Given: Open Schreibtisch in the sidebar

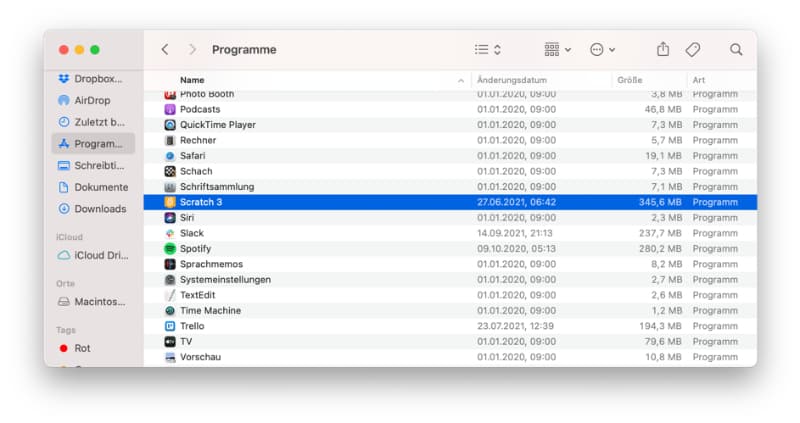Looking at the screenshot, I should pyautogui.click(x=92, y=165).
